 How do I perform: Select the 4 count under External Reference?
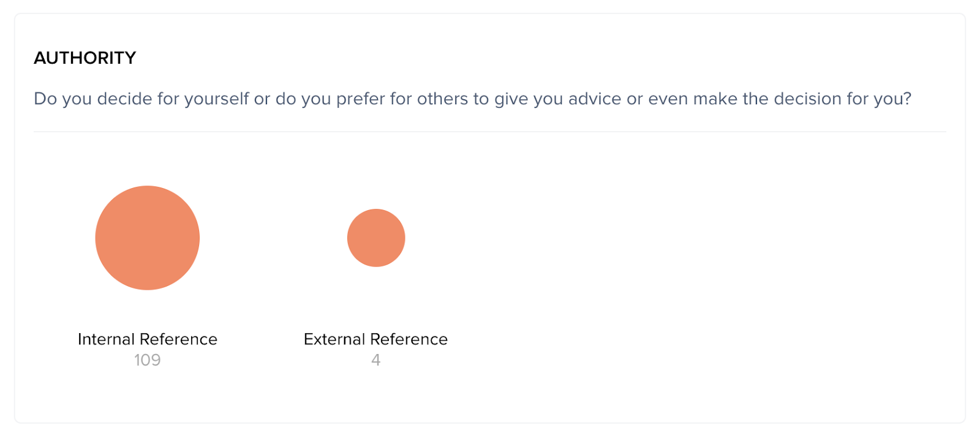(x=376, y=360)
